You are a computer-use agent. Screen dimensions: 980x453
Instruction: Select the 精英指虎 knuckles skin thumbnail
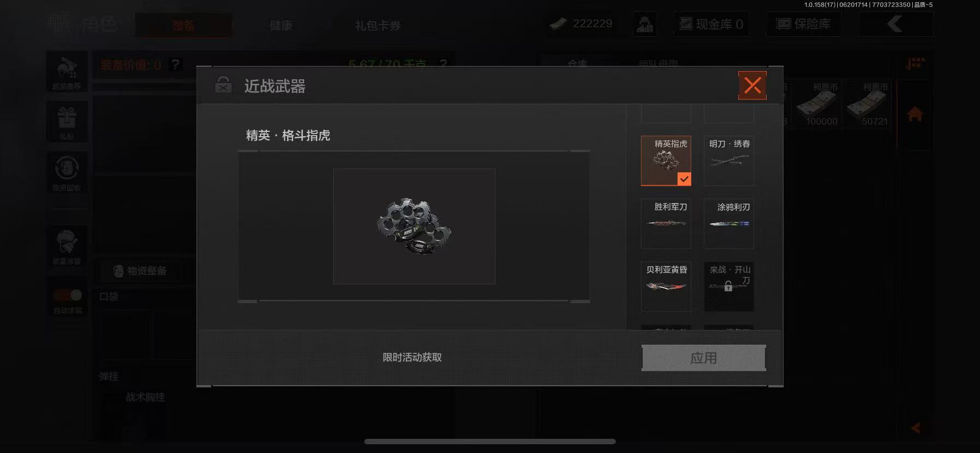(x=666, y=161)
